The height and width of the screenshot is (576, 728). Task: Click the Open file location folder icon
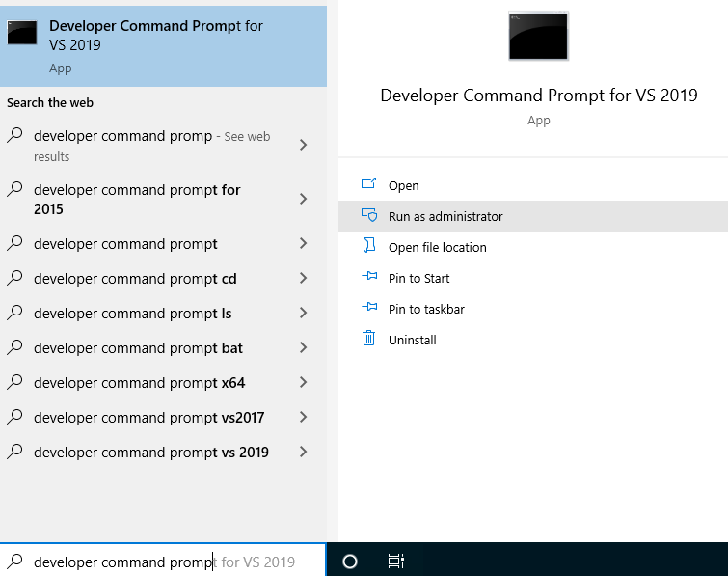(x=368, y=245)
